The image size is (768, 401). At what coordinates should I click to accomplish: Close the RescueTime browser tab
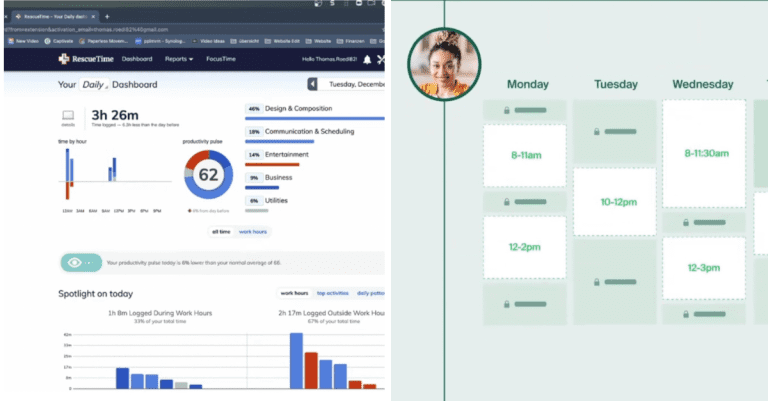[x=93, y=17]
